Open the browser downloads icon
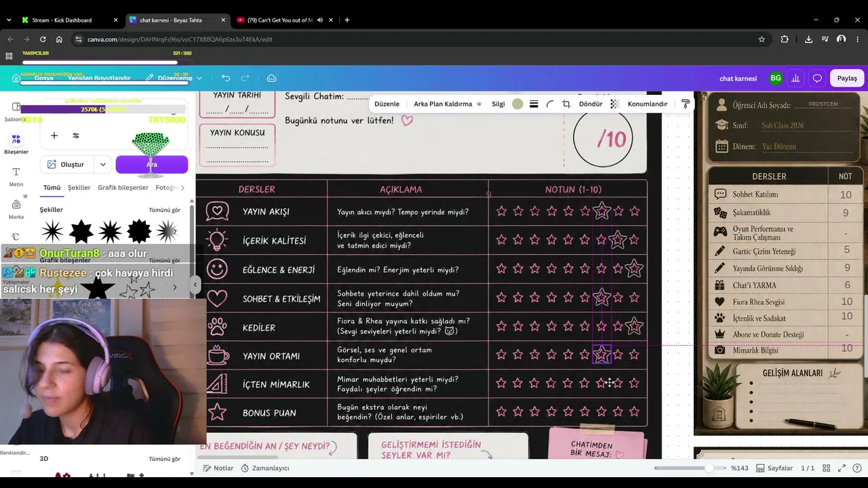 pyautogui.click(x=808, y=39)
